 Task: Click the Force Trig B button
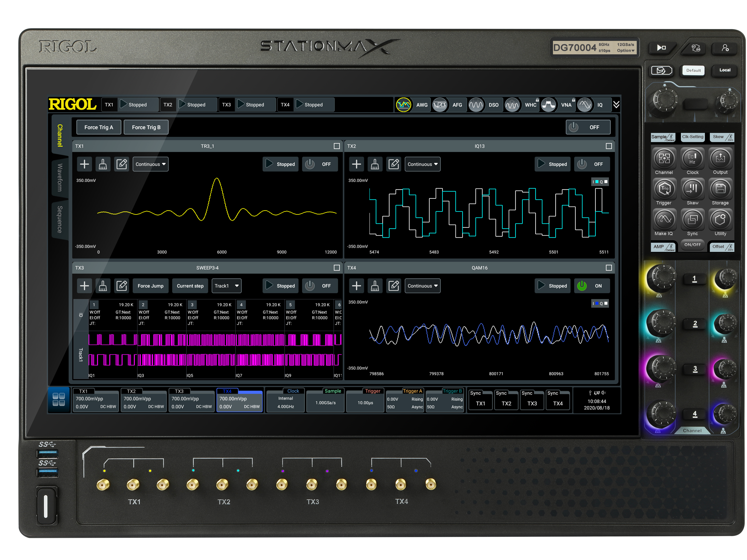146,127
